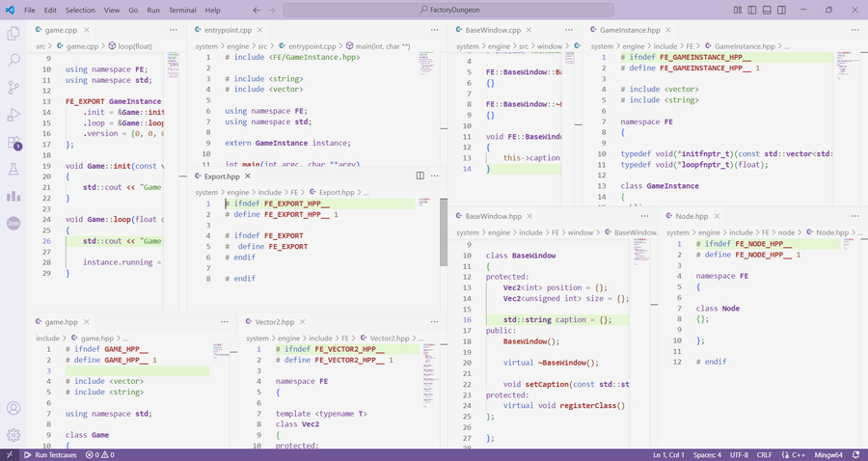Toggle the bottom panel visibility
This screenshot has width=868, height=461.
tap(767, 10)
